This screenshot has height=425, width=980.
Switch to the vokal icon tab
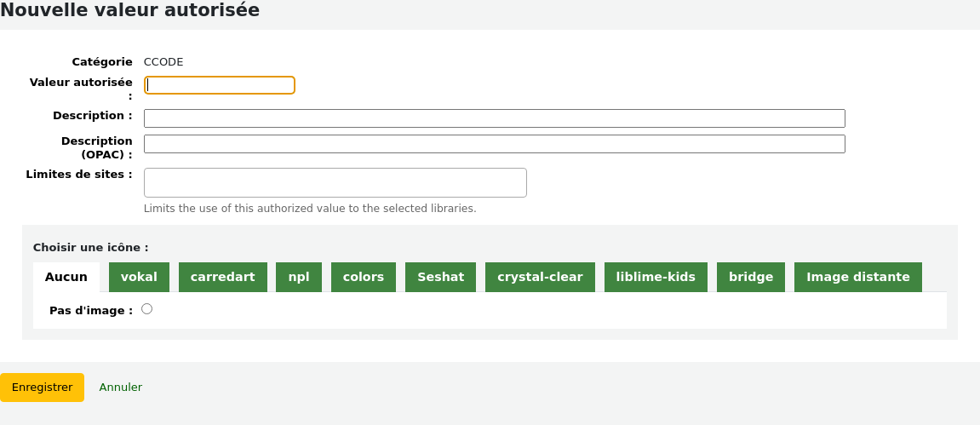pyautogui.click(x=139, y=277)
